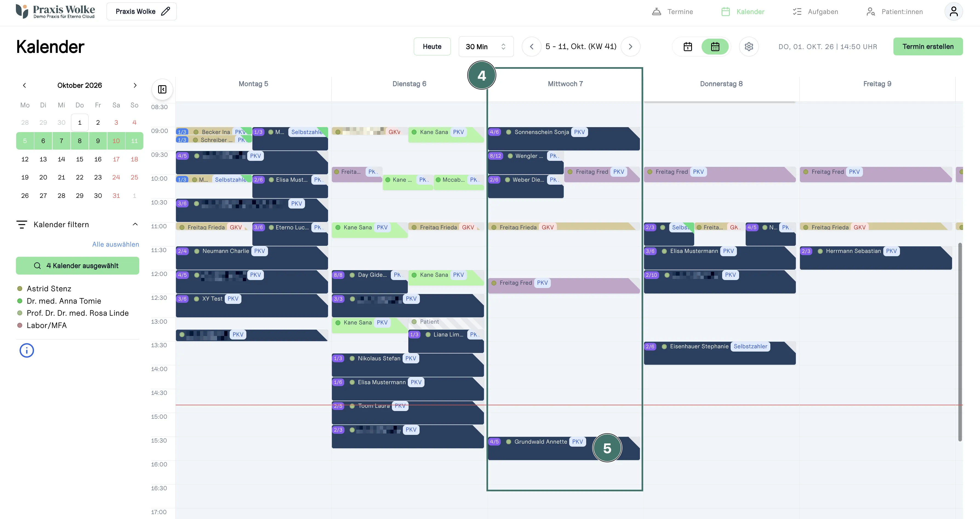The image size is (980, 519).
Task: Open the Kalender tab
Action: click(743, 12)
